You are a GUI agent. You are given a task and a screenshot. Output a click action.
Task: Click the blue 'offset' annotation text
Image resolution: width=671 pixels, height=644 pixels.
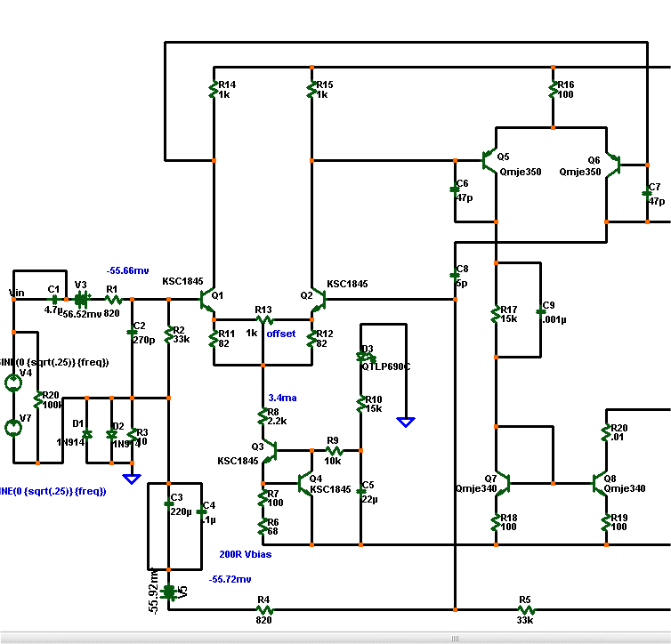pyautogui.click(x=280, y=334)
